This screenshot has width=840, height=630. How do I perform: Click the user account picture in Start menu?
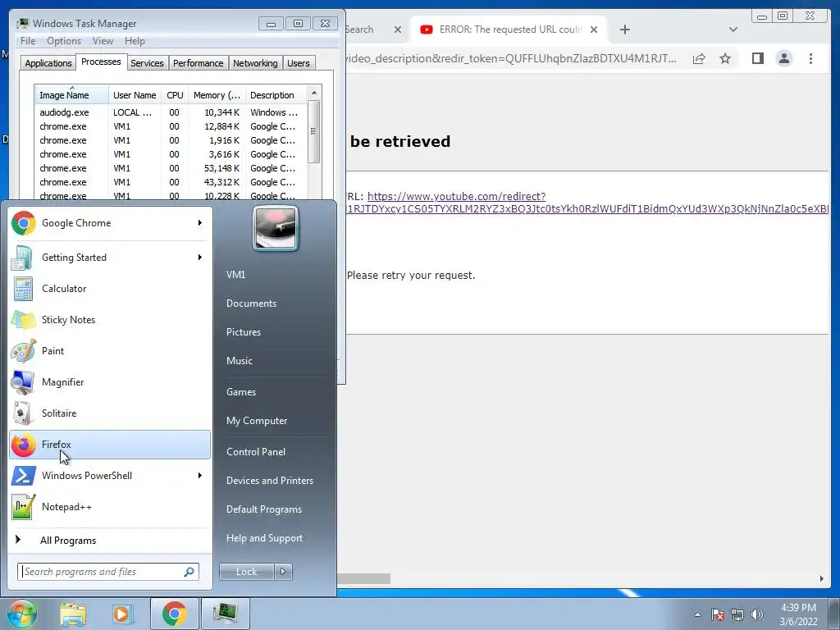click(x=276, y=229)
